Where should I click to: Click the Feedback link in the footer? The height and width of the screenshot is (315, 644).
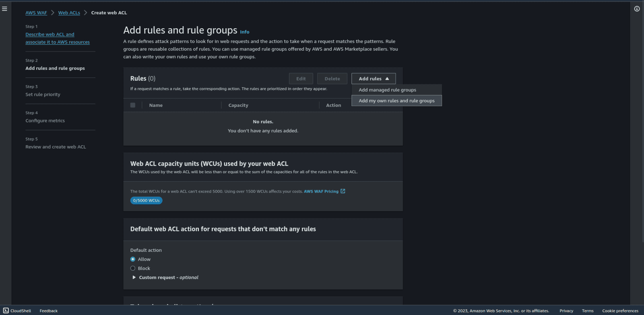[x=48, y=311]
